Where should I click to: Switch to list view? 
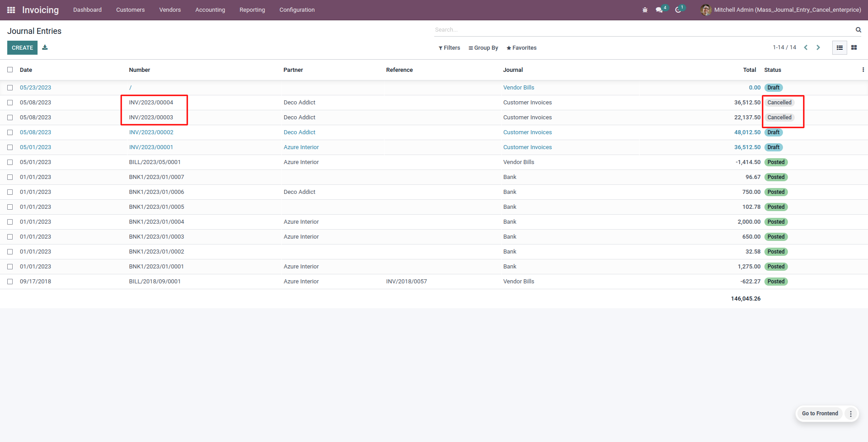[x=840, y=47]
